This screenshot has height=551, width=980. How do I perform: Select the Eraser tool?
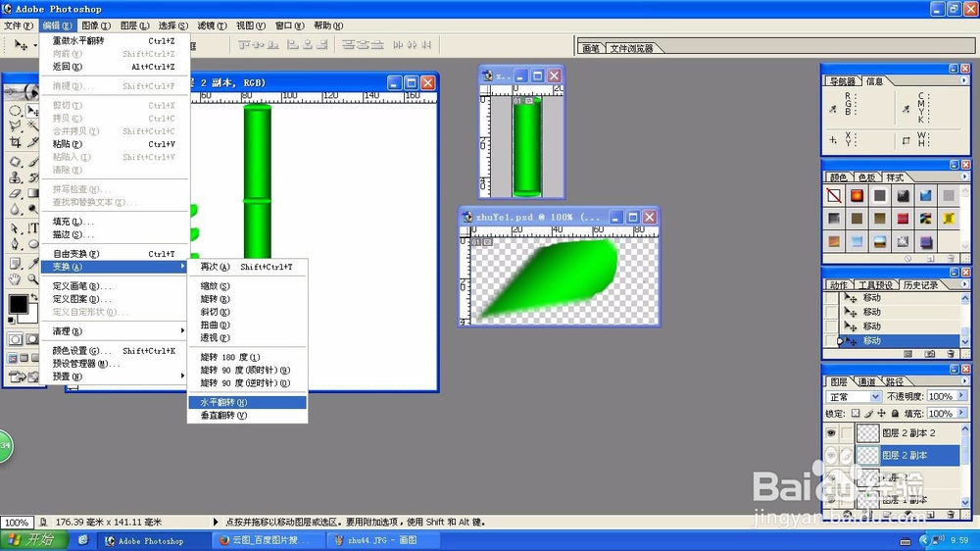click(15, 193)
